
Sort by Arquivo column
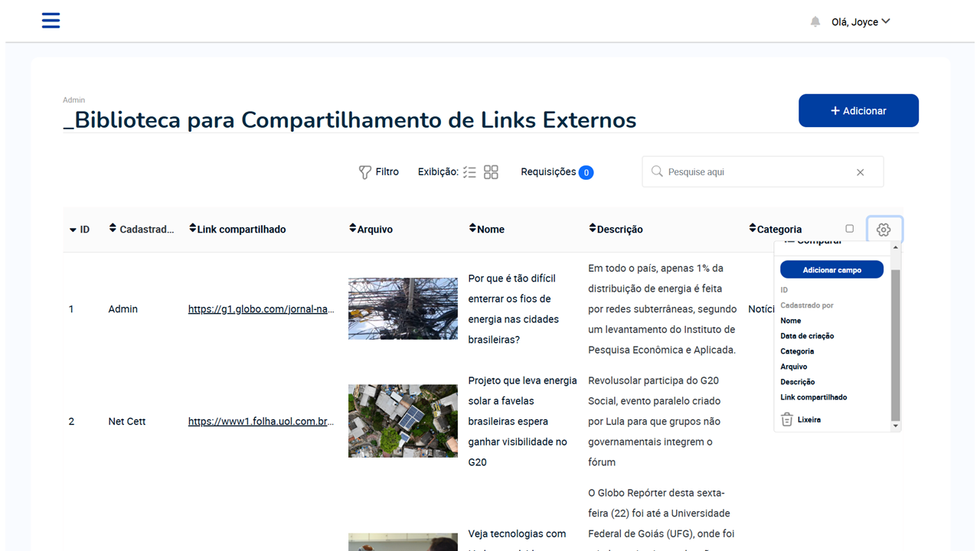371,229
